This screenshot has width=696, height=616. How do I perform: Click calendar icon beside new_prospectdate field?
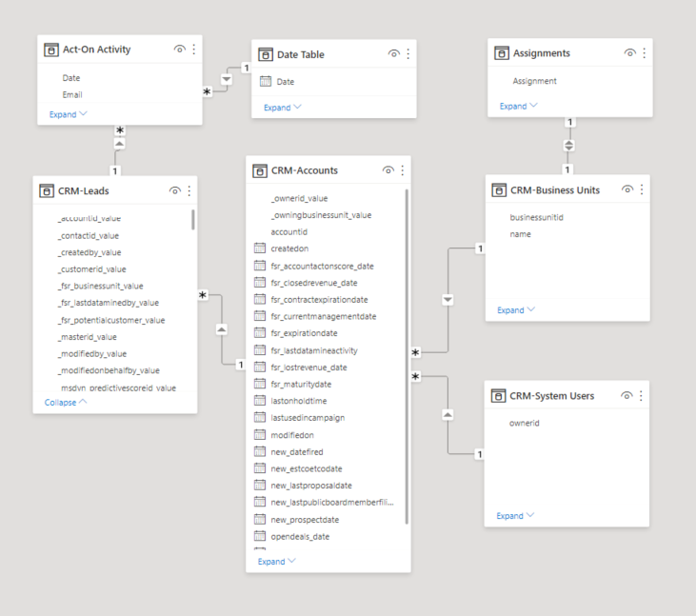(260, 519)
